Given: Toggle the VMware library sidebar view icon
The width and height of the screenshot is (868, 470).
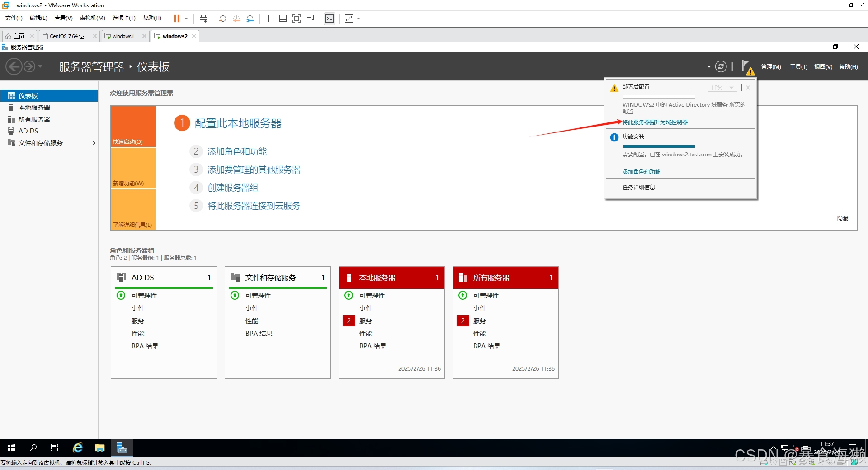Looking at the screenshot, I should pyautogui.click(x=269, y=19).
